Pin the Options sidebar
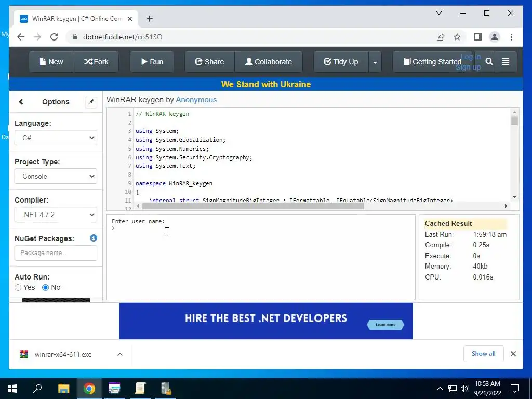The height and width of the screenshot is (399, 532). (91, 102)
